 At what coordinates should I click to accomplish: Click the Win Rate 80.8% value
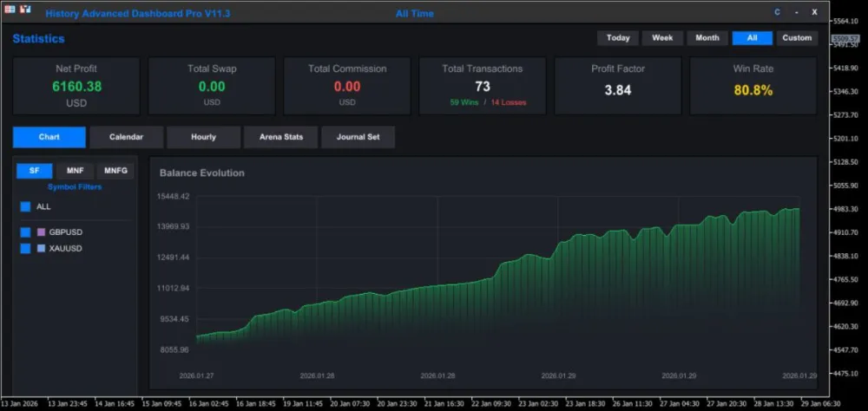click(753, 91)
